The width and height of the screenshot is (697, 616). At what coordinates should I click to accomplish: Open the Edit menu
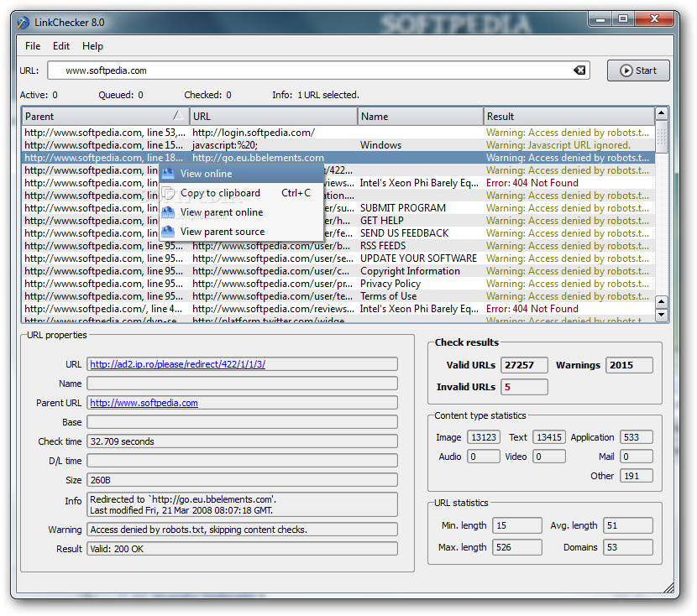click(x=61, y=46)
